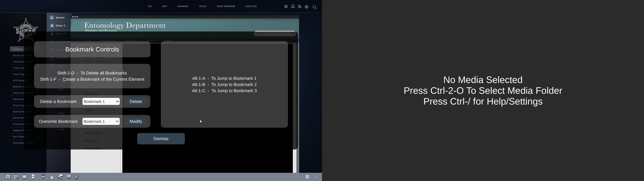The image size is (644, 181).
Task: Click the star favorites icon at top
Action: [286, 7]
